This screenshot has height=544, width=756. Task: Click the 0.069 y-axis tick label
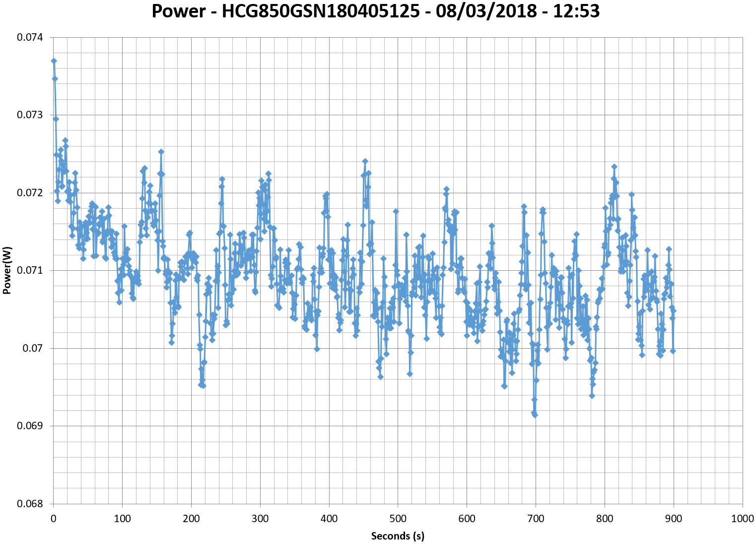30,426
